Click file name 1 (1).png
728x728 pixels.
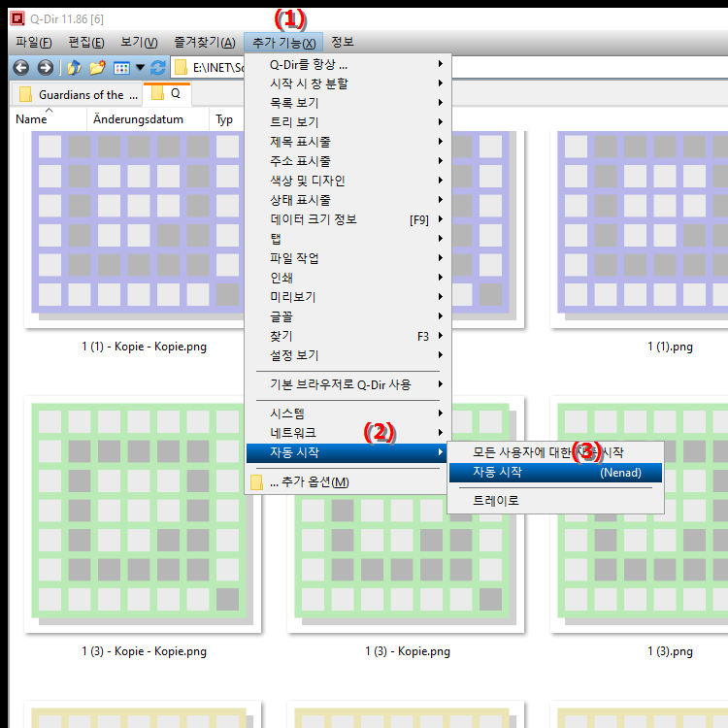tap(670, 347)
